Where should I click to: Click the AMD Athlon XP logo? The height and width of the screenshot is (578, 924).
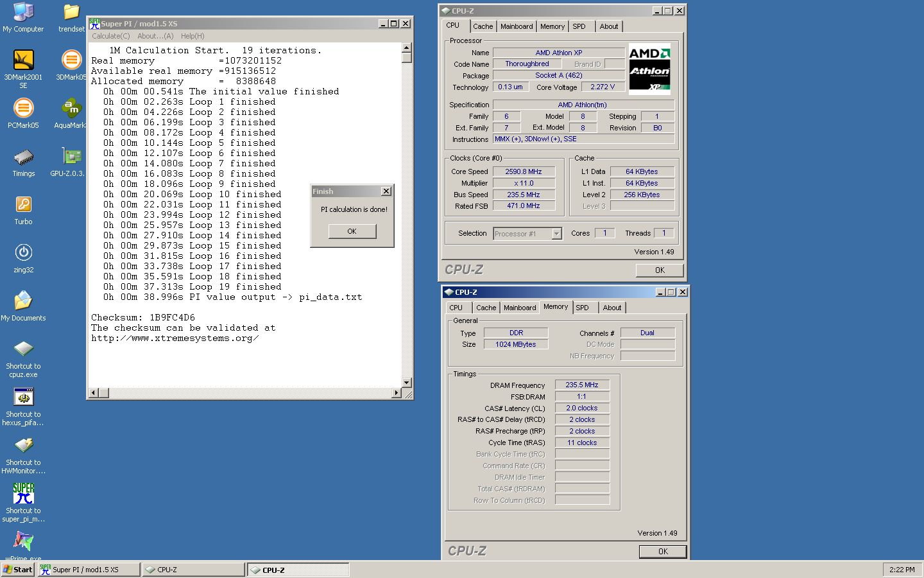(x=649, y=69)
